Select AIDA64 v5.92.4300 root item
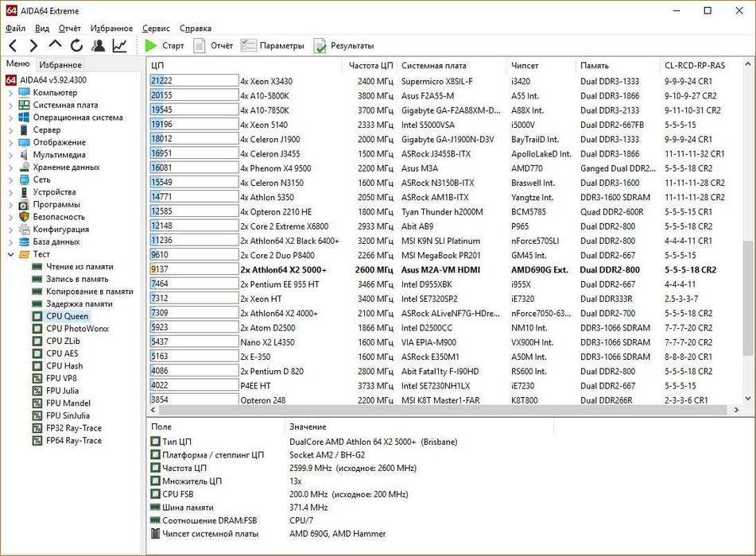The image size is (756, 556). point(47,80)
